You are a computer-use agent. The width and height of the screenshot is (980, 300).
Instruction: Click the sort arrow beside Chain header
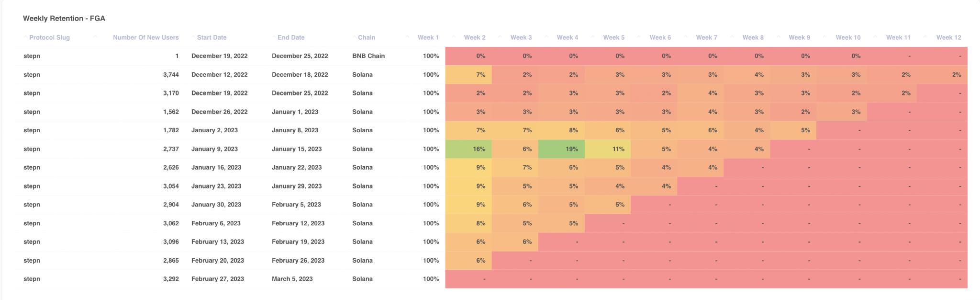coord(354,37)
